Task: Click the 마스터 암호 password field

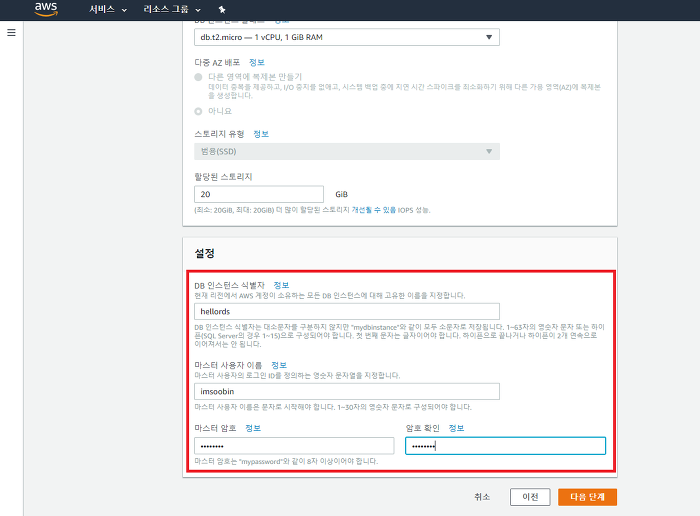Action: [294, 446]
